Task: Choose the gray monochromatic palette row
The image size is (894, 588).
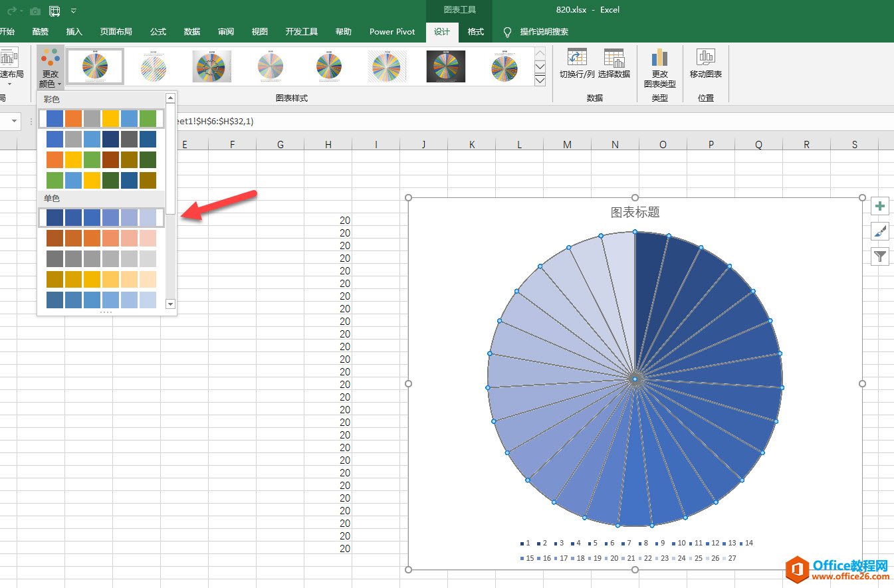Action: (x=101, y=258)
